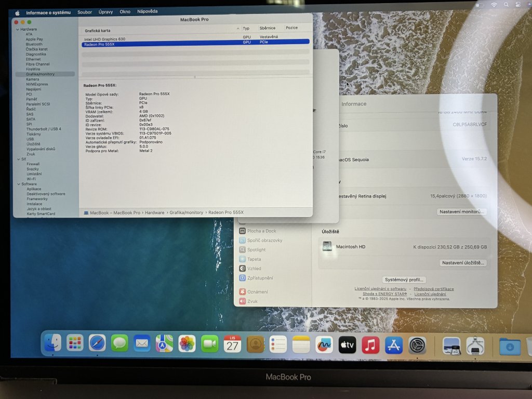Click Typ column header
Viewport: 532px width, 399px height.
pyautogui.click(x=246, y=29)
